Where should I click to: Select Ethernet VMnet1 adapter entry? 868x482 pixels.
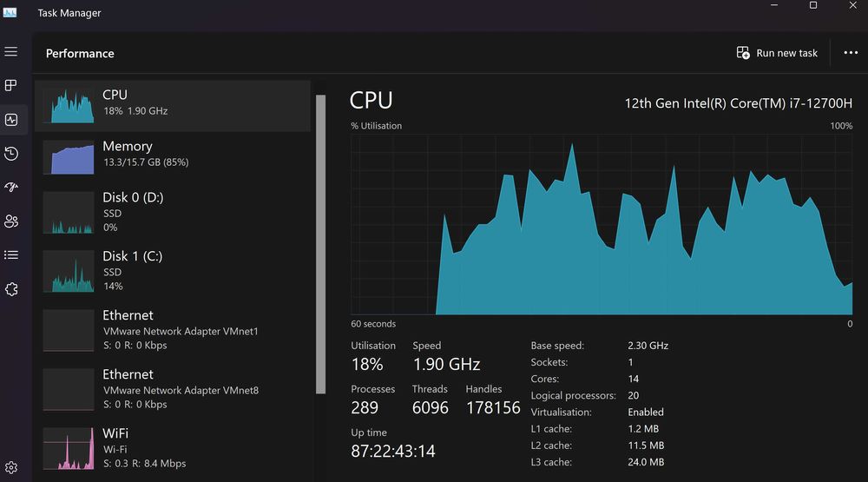point(173,330)
